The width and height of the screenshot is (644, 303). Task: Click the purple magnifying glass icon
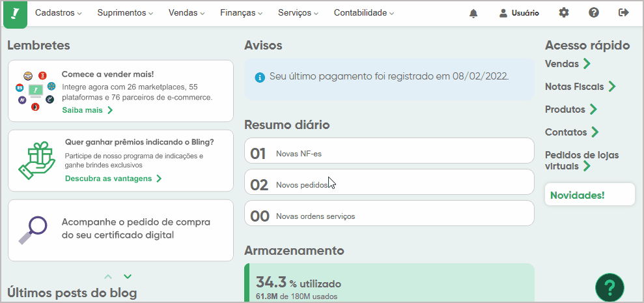coord(33,230)
